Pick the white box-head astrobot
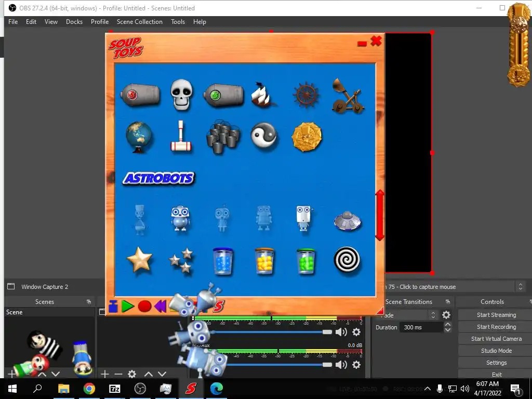The width and height of the screenshot is (532, 399). click(x=303, y=219)
